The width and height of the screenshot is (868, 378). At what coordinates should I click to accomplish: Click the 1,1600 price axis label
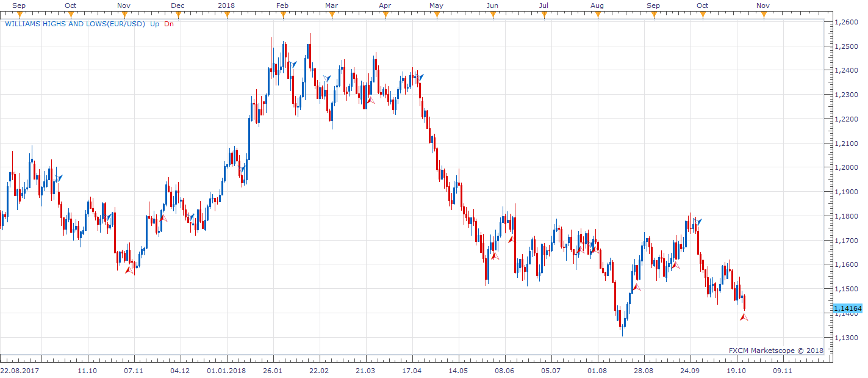(845, 265)
